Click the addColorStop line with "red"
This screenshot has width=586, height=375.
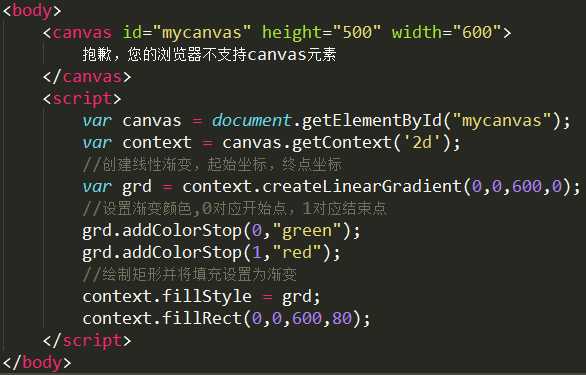pos(212,253)
